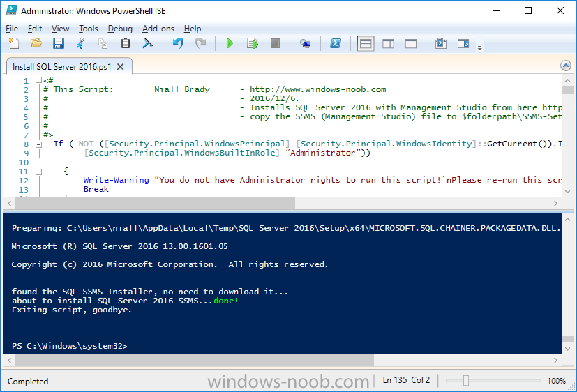The width and height of the screenshot is (577, 392).
Task: Open toolbar overflow options arrow
Action: tap(479, 47)
